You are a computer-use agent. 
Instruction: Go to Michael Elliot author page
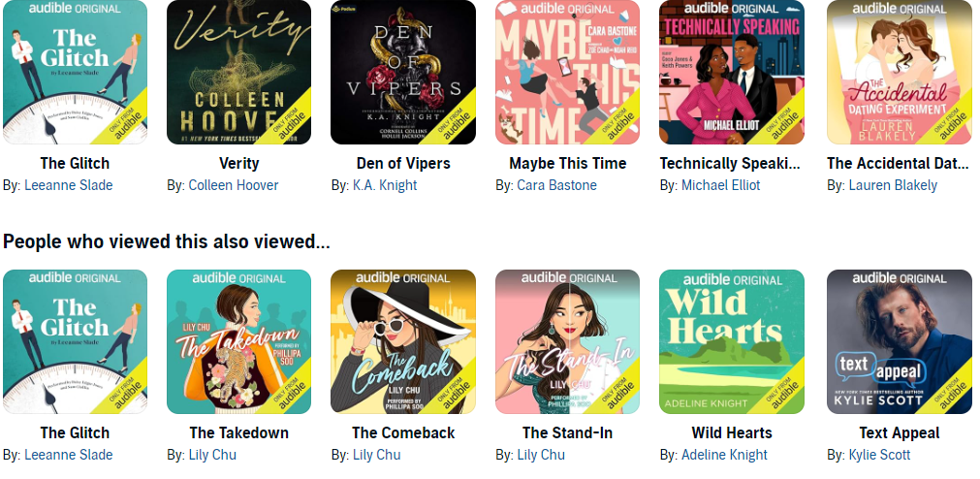(720, 186)
